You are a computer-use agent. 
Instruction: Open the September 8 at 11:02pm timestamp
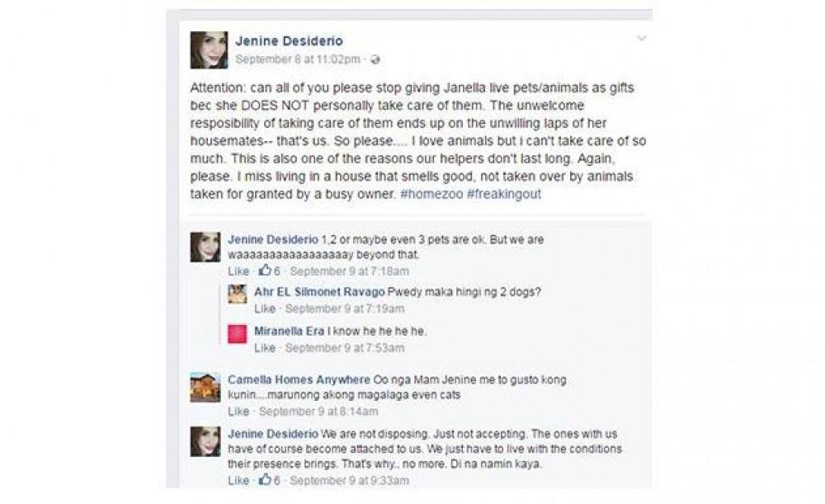298,59
